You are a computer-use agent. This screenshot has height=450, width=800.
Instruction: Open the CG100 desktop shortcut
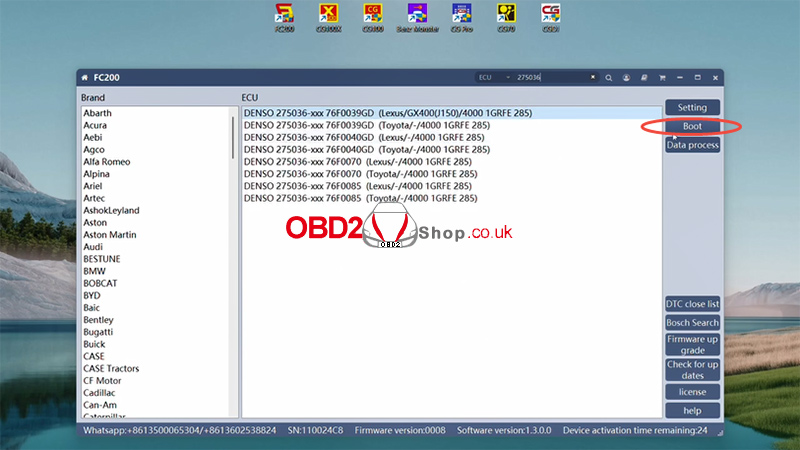pos(373,18)
